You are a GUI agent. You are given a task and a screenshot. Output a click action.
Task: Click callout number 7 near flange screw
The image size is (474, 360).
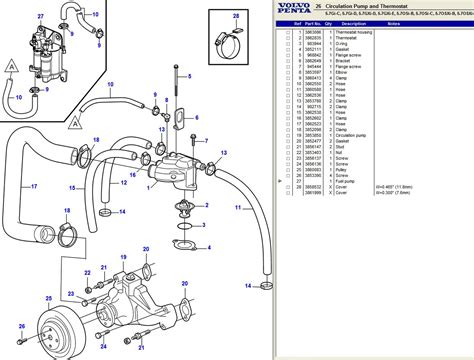pos(206,141)
